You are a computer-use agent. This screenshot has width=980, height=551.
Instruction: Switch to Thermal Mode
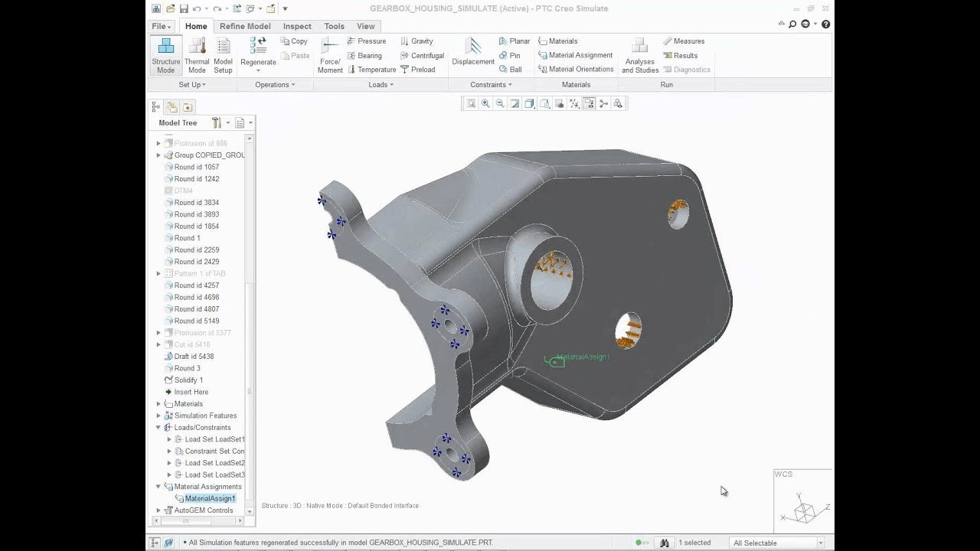coord(197,55)
